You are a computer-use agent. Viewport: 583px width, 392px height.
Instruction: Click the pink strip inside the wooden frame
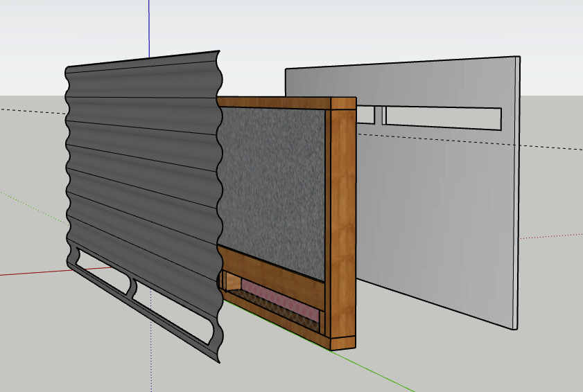tap(281, 300)
